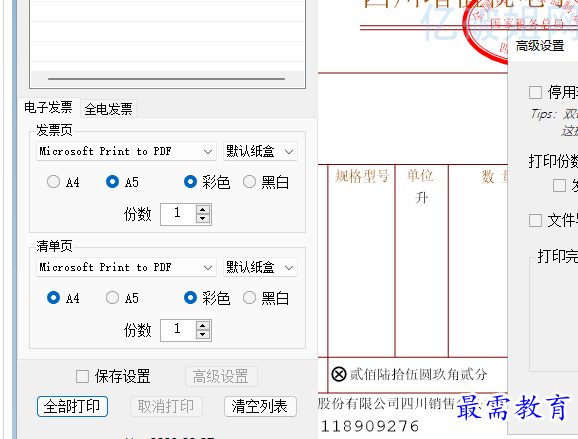Open the 清单页 printer dropdown
578x439 pixels.
pyautogui.click(x=126, y=267)
